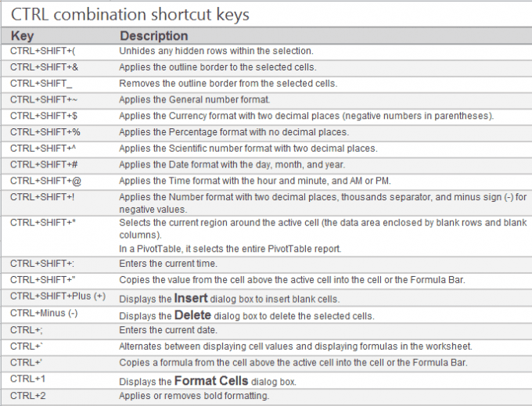Click "Applies the General number format" description

pyautogui.click(x=194, y=99)
